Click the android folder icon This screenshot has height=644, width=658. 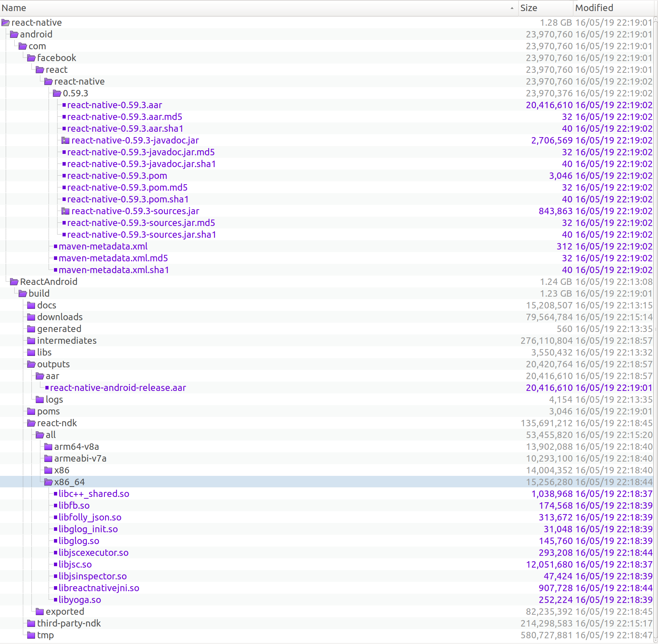pyautogui.click(x=14, y=35)
